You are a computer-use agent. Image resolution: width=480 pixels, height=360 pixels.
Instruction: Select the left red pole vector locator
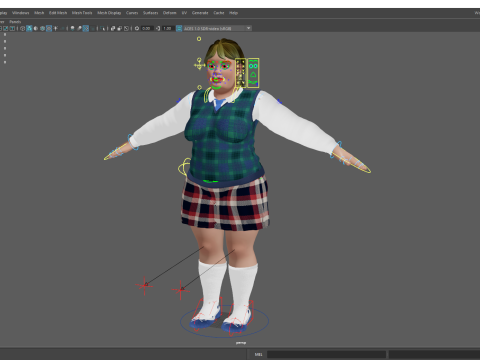(x=144, y=285)
